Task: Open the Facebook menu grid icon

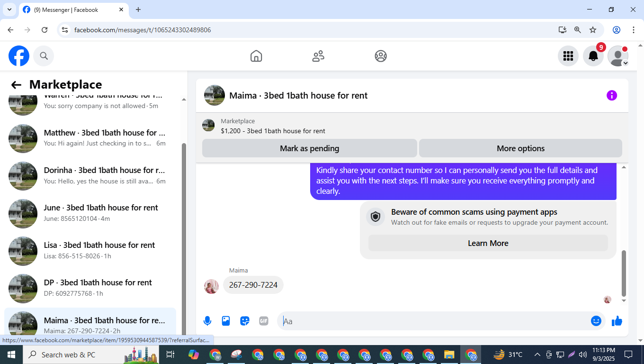Action: pos(568,56)
